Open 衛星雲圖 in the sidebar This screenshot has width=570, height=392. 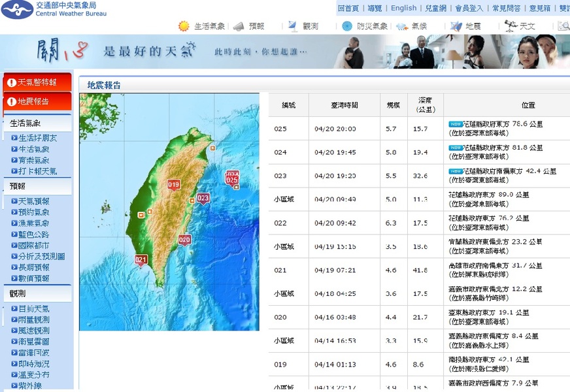coord(33,341)
